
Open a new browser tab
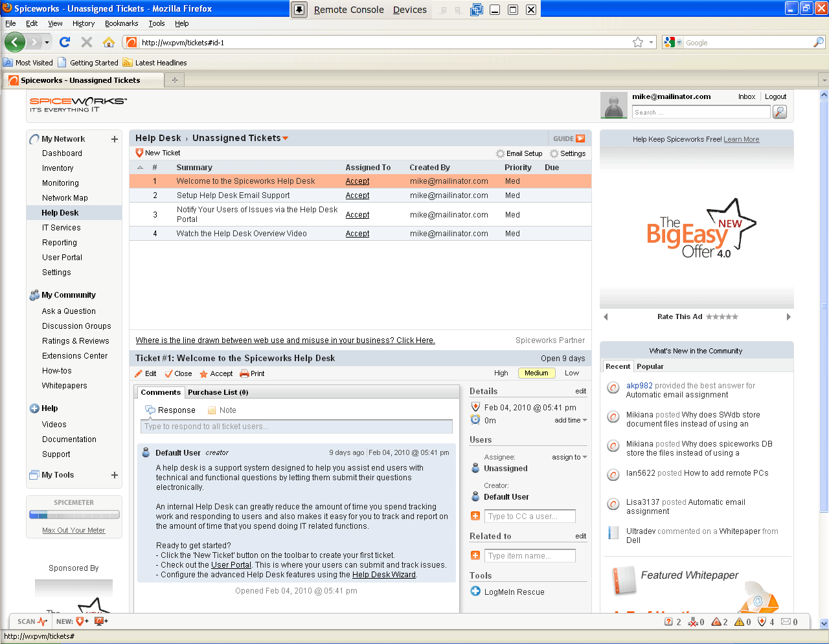click(174, 80)
